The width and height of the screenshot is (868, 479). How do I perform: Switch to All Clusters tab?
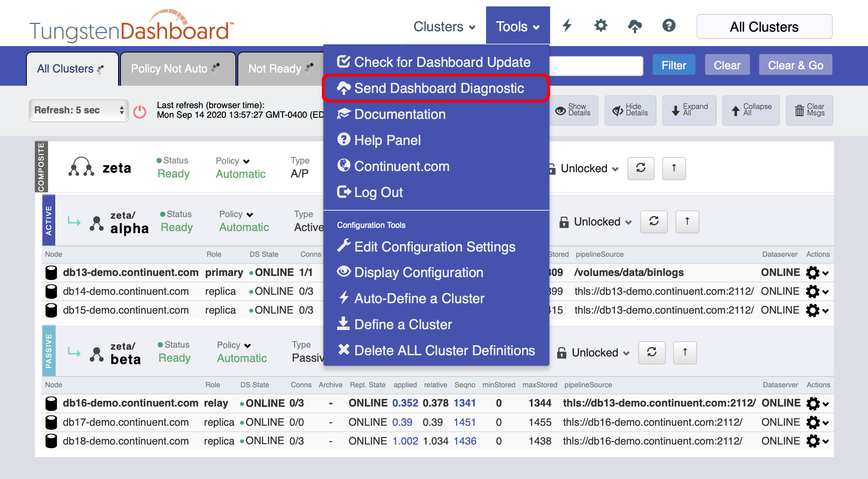click(72, 69)
